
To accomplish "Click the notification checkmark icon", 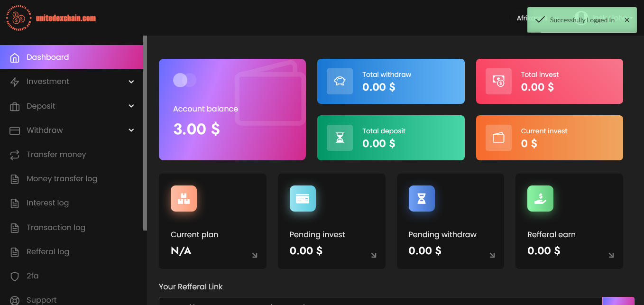I will [x=540, y=19].
